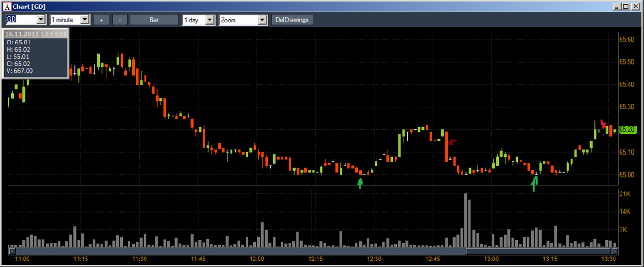Click the DelDrawings button
This screenshot has width=644, height=267.
pyautogui.click(x=292, y=20)
